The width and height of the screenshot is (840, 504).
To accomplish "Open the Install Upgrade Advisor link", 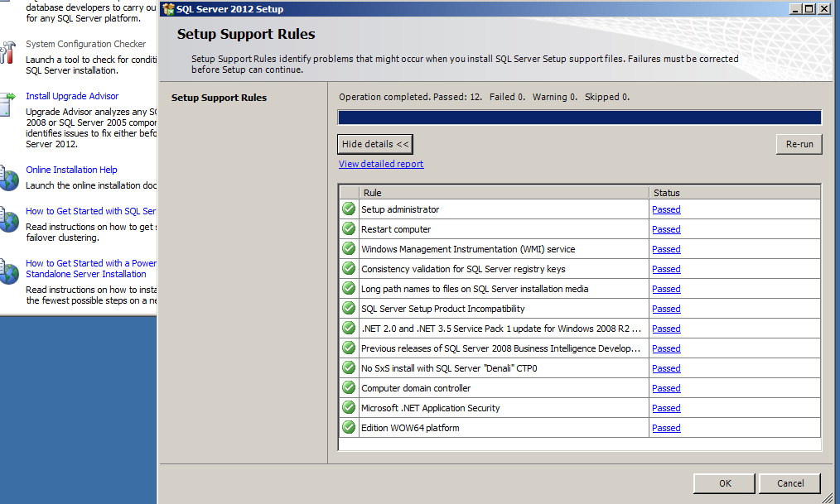I will (72, 96).
